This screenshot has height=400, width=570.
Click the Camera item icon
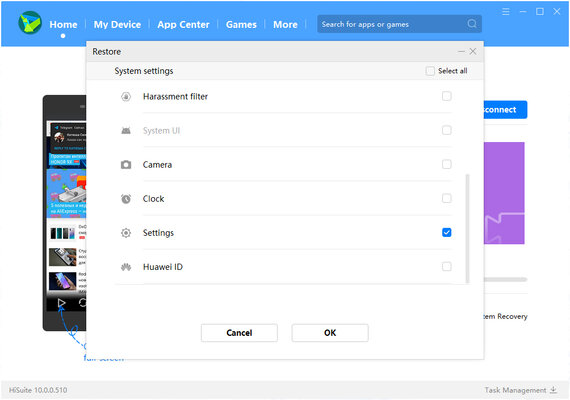coord(126,165)
